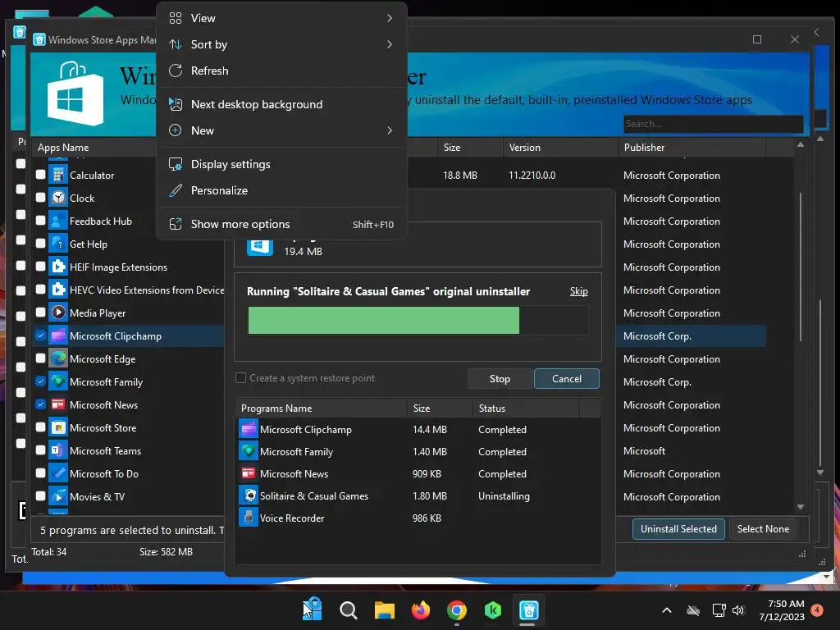Launch Google Chrome from the taskbar
840x630 pixels.
[456, 609]
